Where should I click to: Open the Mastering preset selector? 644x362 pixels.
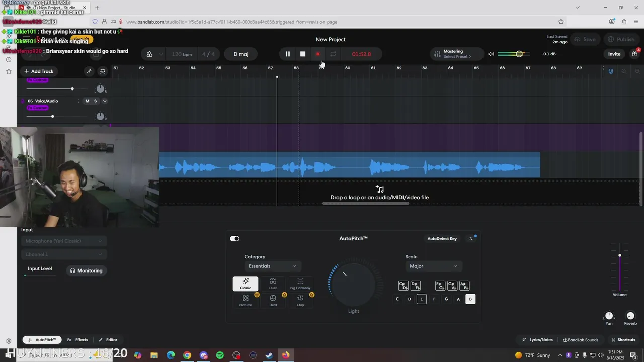point(457,54)
